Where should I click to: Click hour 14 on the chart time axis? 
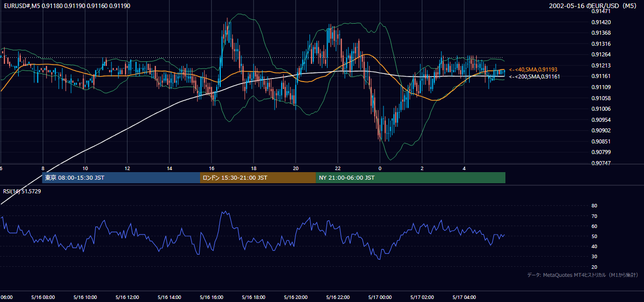(170, 168)
